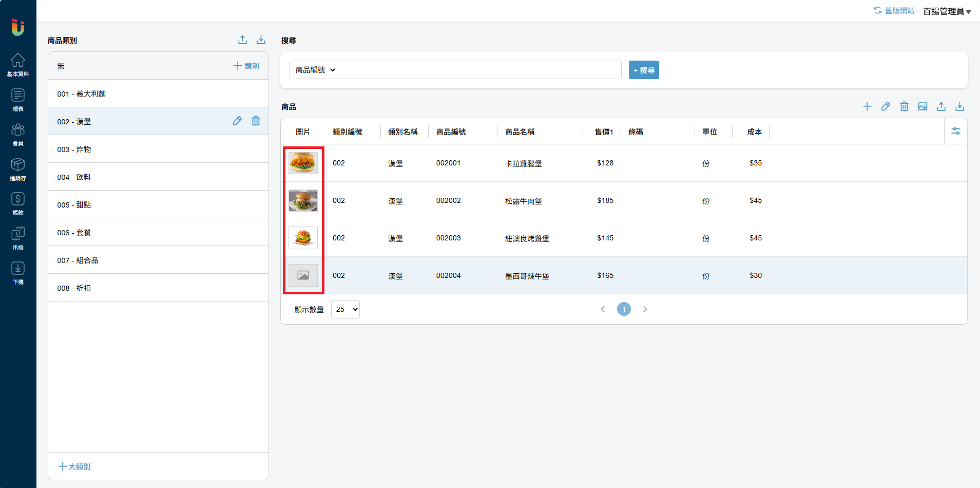This screenshot has width=980, height=488.
Task: Open column settings filter icon
Action: pos(956,132)
